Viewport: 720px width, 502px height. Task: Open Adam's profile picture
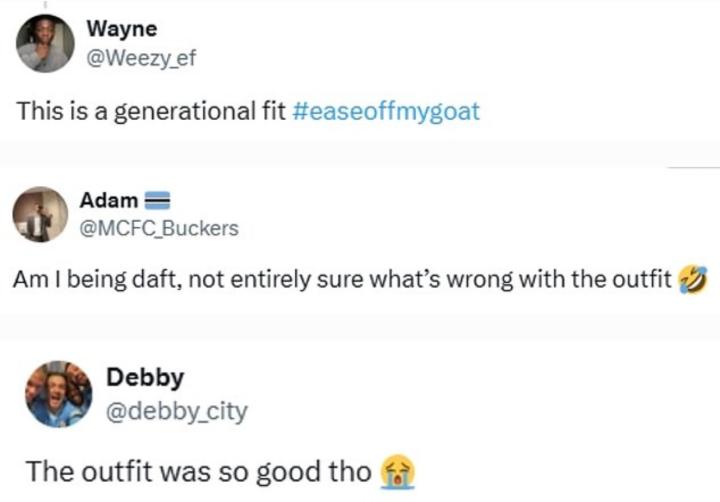tap(40, 215)
